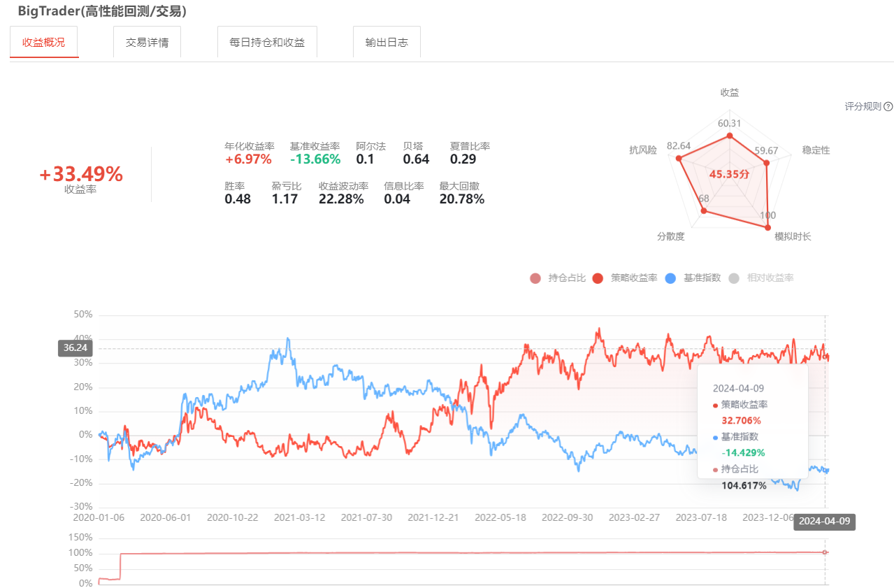Click the 最大回撤 20.78% metric
Viewport: 894px width, 588px height.
(x=461, y=199)
